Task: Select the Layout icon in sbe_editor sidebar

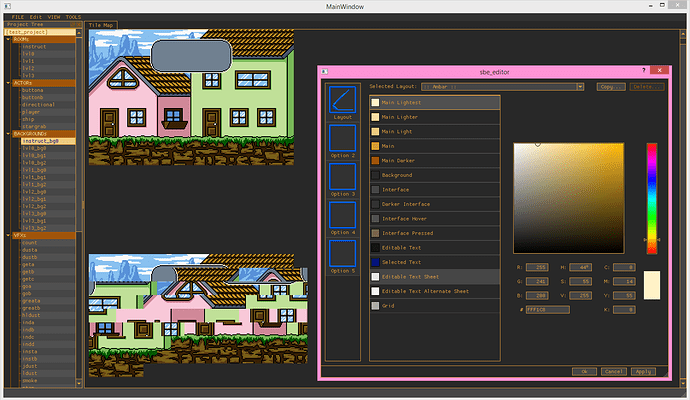Action: pos(342,99)
